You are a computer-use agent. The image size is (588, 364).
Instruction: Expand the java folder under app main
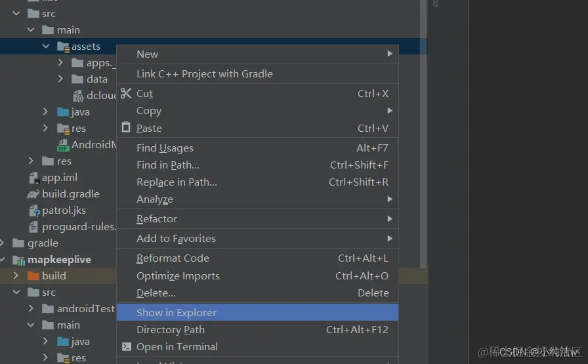pyautogui.click(x=45, y=111)
